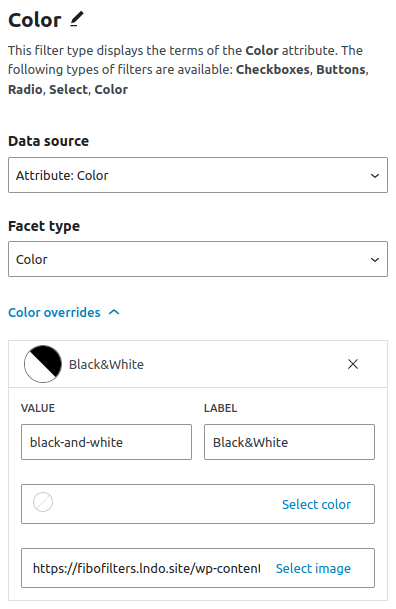Click the Select color link
The width and height of the screenshot is (396, 609).
tap(316, 504)
